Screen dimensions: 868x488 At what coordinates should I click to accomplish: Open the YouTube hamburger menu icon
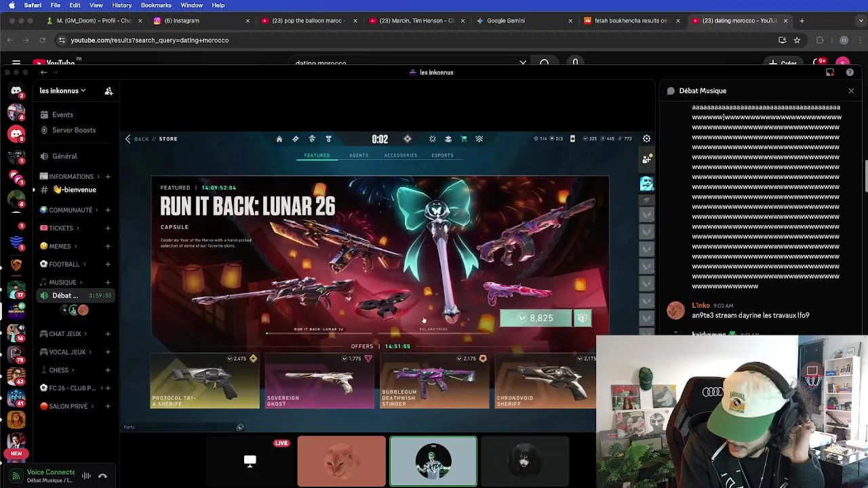(16, 63)
